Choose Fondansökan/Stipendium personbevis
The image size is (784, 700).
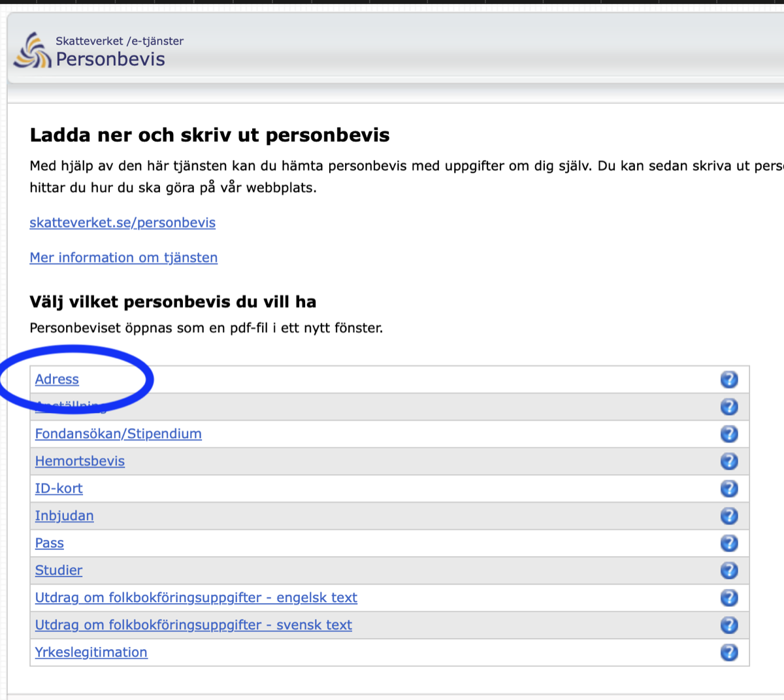click(118, 434)
